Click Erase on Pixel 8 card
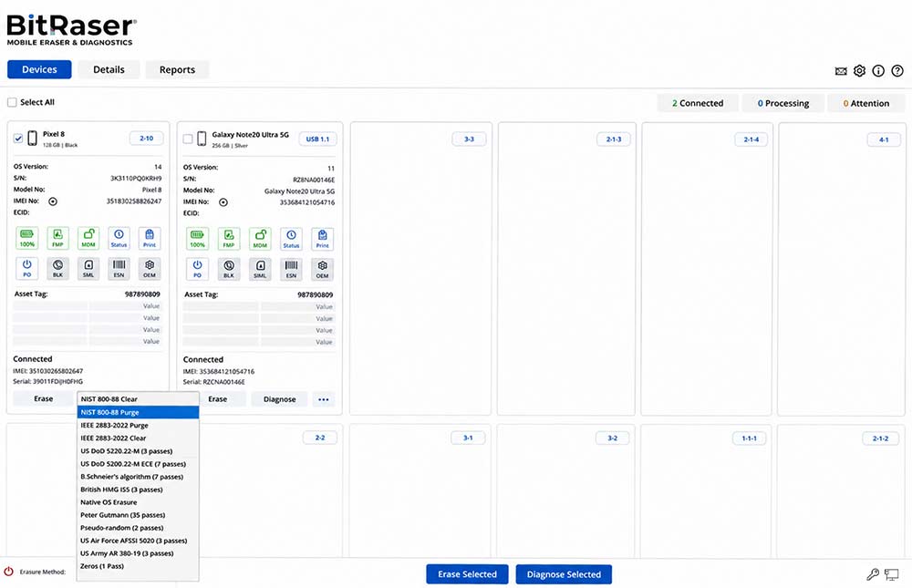Screen dimensions: 912x588 (x=43, y=398)
